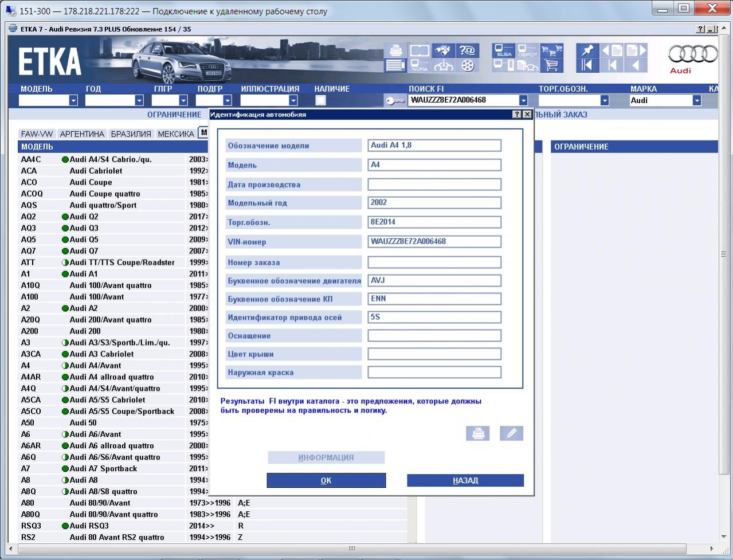This screenshot has height=560, width=733.
Task: Click the ОГРАНИЧЕНИЕ label under the toolbar
Action: coord(174,115)
